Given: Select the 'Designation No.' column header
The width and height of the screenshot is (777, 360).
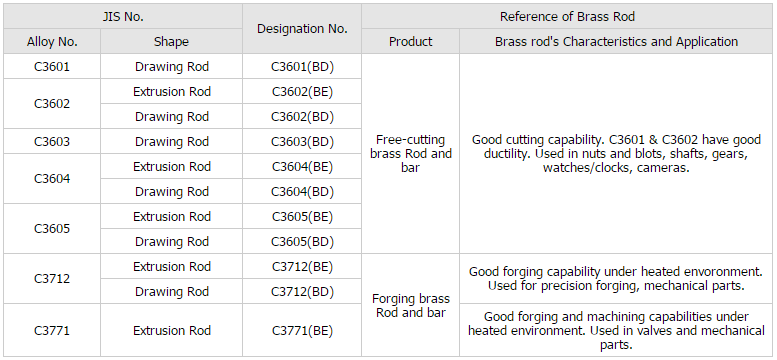Looking at the screenshot, I should click(302, 29).
